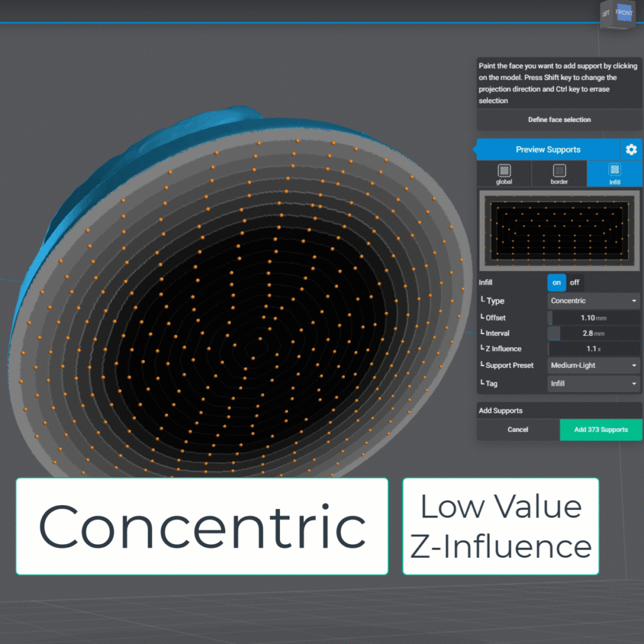The image size is (644, 644).
Task: Turn Infill on
Action: pyautogui.click(x=556, y=282)
